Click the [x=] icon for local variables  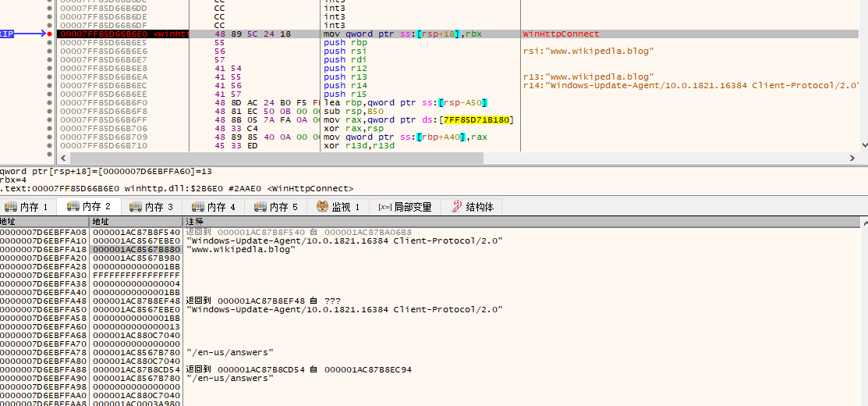click(385, 207)
